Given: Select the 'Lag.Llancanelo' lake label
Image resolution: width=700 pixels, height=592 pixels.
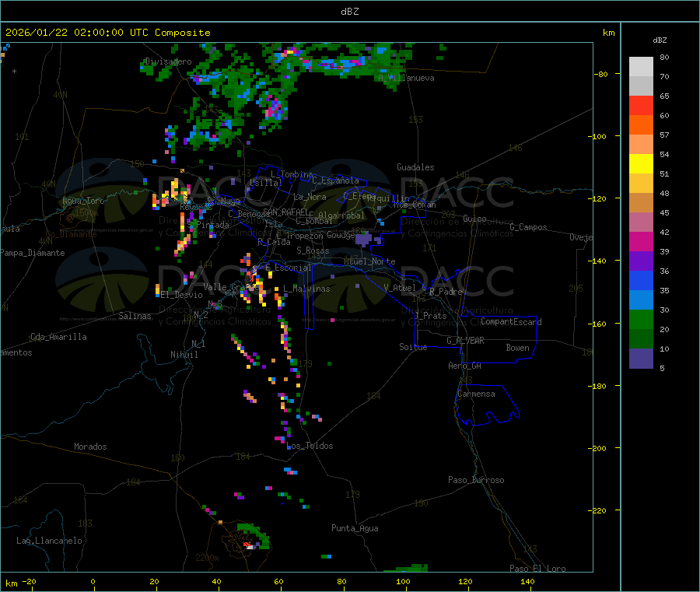Looking at the screenshot, I should click(x=49, y=541).
